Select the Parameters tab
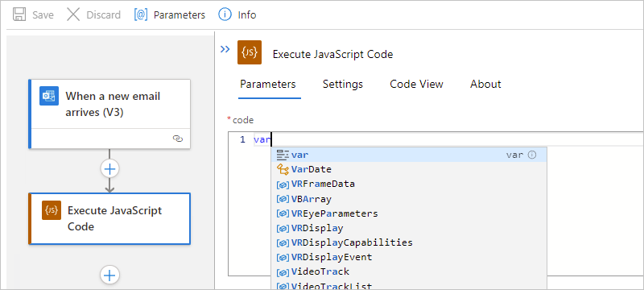Viewport: 644px width, 290px height. pyautogui.click(x=268, y=85)
